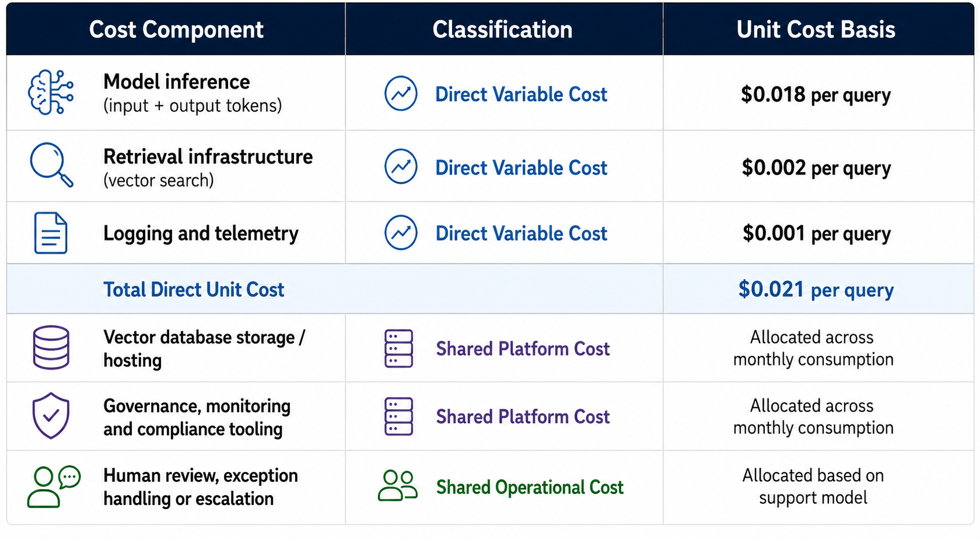The height and width of the screenshot is (538, 980).
Task: Click "Allocated across monthly consumption" in Vector database row
Action: pos(813,348)
